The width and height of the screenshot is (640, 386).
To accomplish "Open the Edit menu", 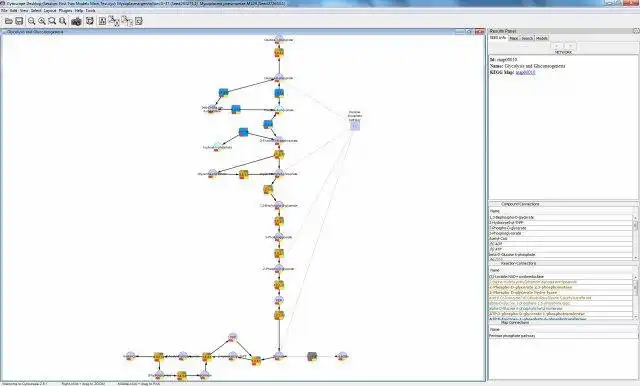I will [13, 11].
